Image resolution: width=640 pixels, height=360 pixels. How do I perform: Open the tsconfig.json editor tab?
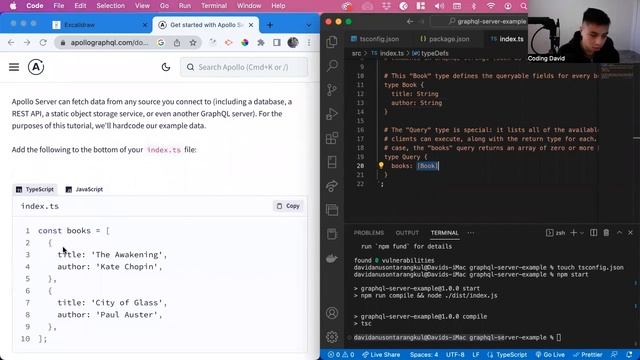pos(374,39)
